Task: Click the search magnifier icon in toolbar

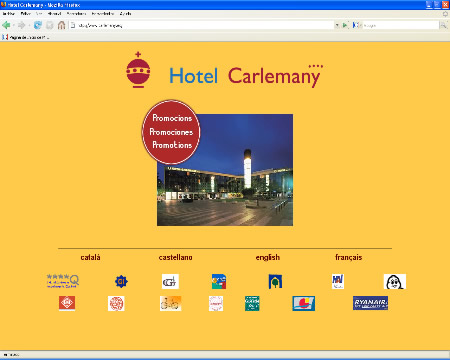Action: tap(443, 25)
